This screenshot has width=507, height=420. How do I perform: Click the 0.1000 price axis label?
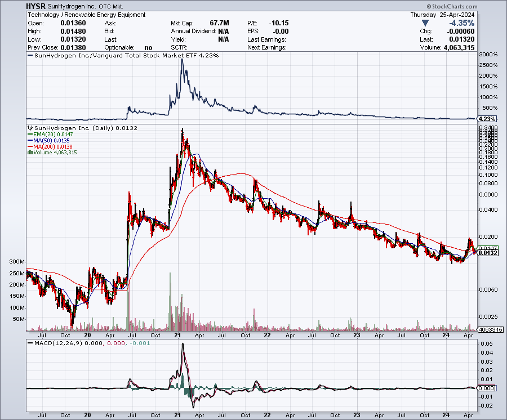[x=488, y=175]
